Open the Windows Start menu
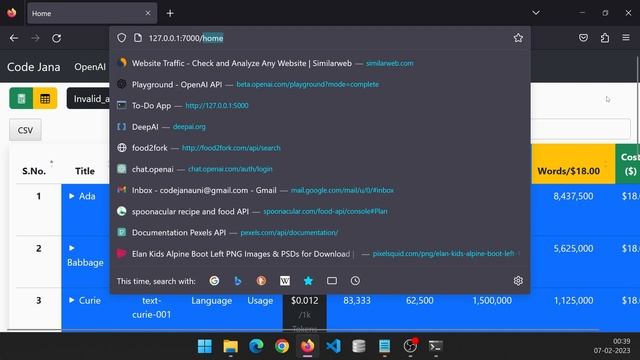The width and height of the screenshot is (640, 360). pos(204,346)
